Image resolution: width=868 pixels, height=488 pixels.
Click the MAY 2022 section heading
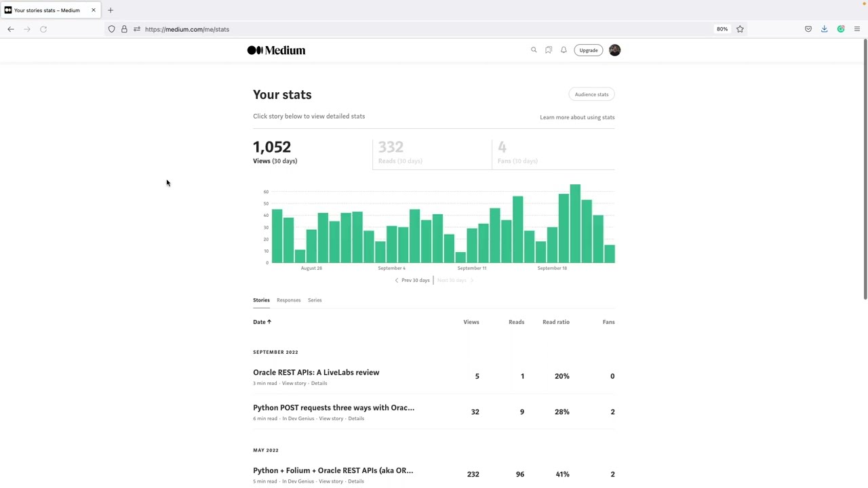tap(266, 450)
